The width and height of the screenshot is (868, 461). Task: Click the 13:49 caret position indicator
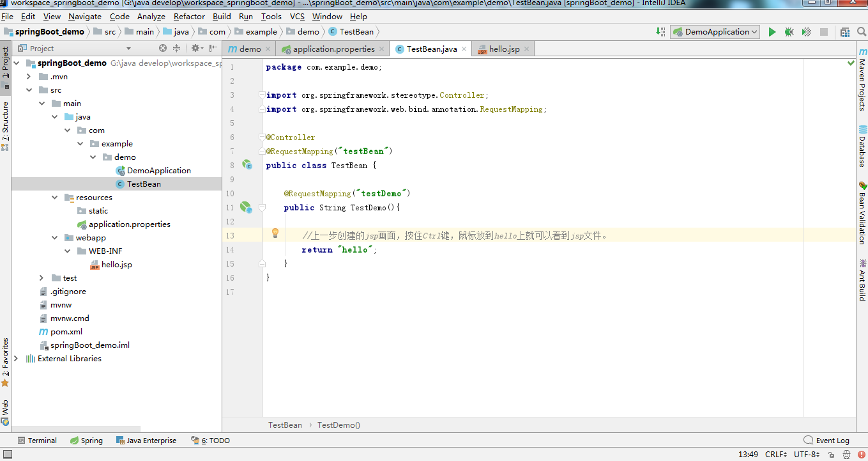(x=748, y=455)
